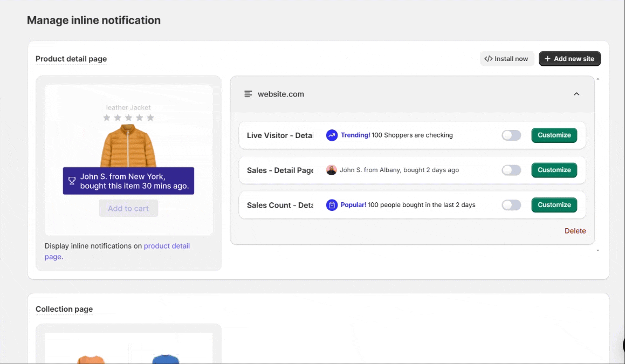The height and width of the screenshot is (364, 625).
Task: Click the Popular shopping bag icon
Action: point(332,205)
